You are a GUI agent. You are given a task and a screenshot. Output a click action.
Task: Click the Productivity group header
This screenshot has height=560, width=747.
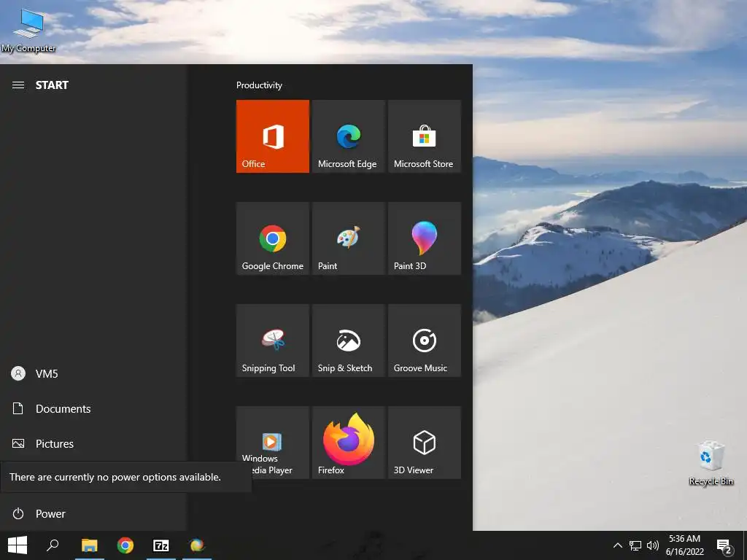(x=259, y=85)
